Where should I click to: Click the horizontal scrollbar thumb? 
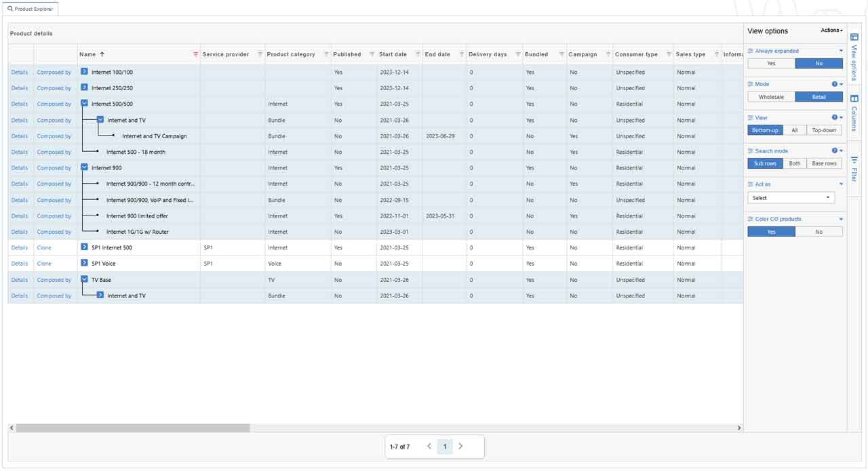(132, 428)
